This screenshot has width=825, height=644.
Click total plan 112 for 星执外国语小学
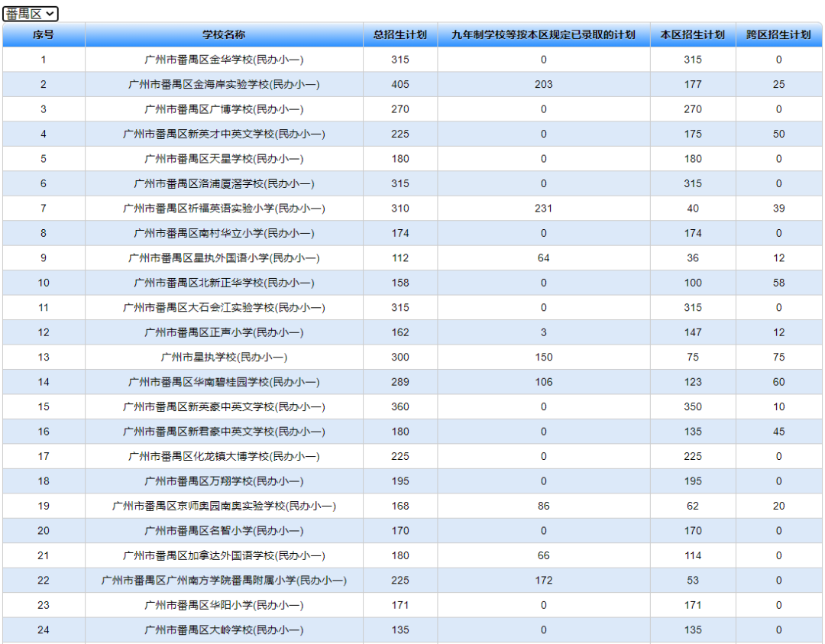point(400,257)
